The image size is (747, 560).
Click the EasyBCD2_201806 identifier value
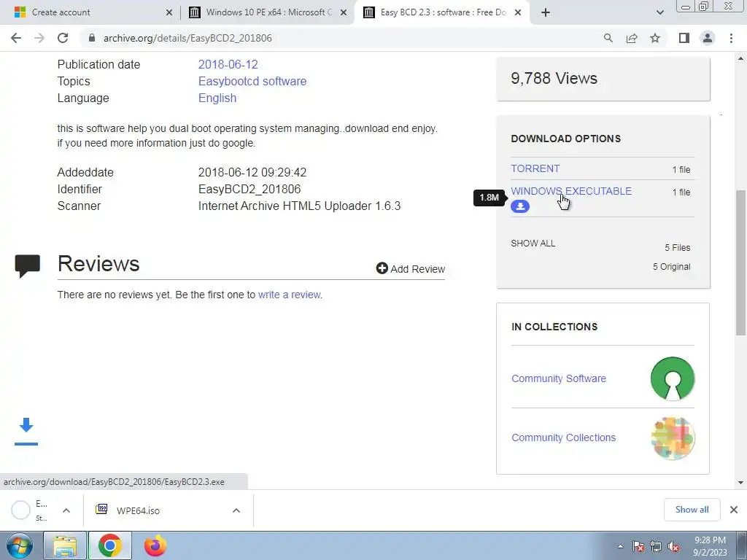pyautogui.click(x=249, y=189)
